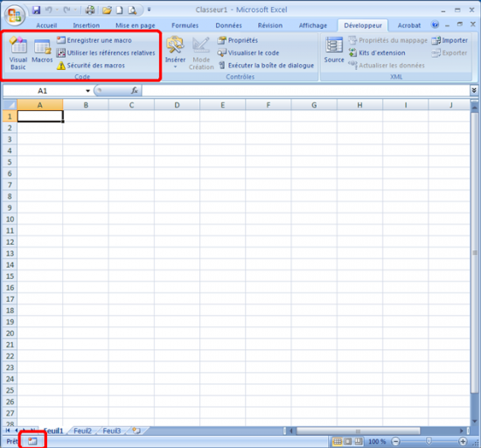Select column G header
Image resolution: width=481 pixels, height=448 pixels.
(314, 105)
